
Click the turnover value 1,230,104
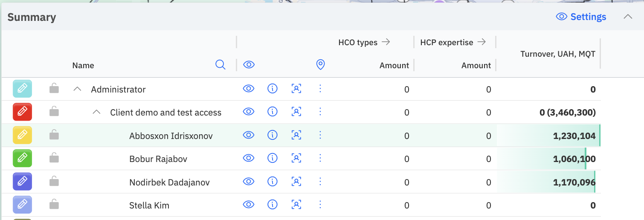[574, 136]
